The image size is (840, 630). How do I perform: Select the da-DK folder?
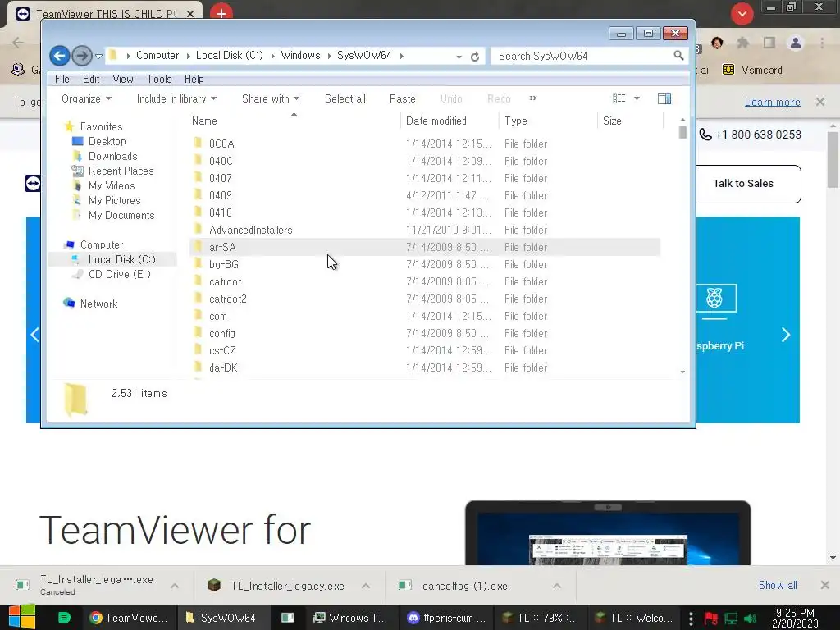pos(223,368)
